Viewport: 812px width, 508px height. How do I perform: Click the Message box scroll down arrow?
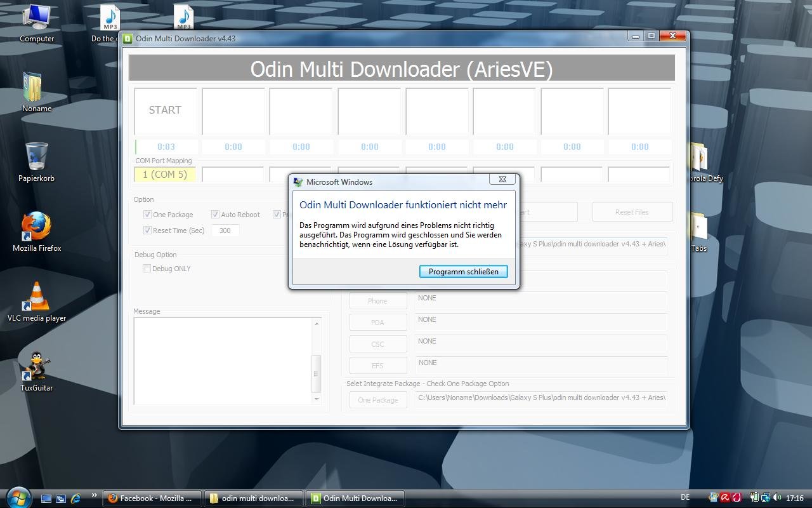tap(317, 399)
